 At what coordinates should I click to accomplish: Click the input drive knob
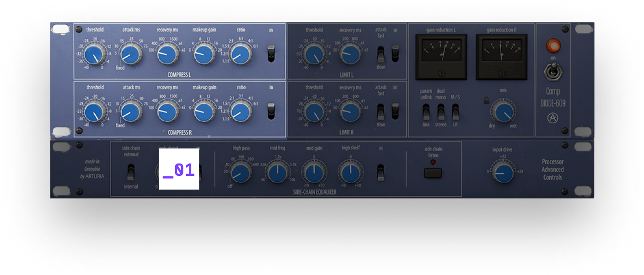click(x=503, y=173)
